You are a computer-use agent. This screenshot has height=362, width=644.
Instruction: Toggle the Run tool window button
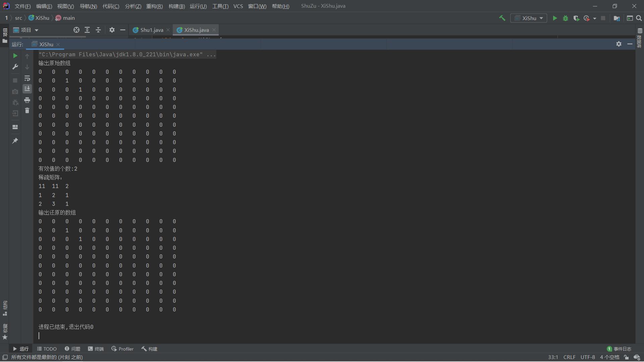20,349
